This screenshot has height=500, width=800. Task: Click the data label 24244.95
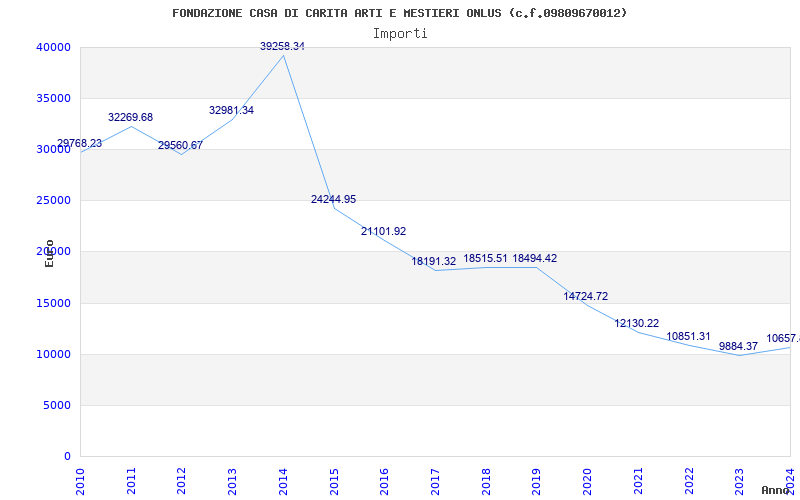point(333,199)
